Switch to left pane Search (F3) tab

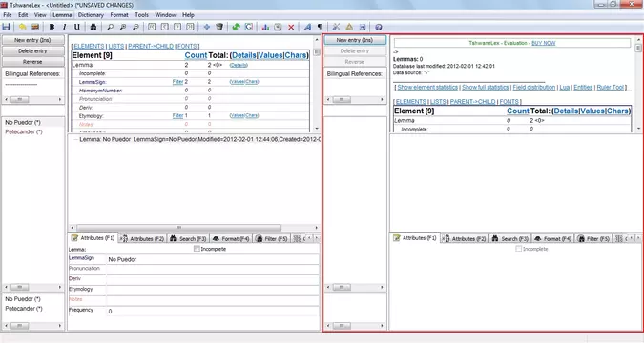[188, 238]
